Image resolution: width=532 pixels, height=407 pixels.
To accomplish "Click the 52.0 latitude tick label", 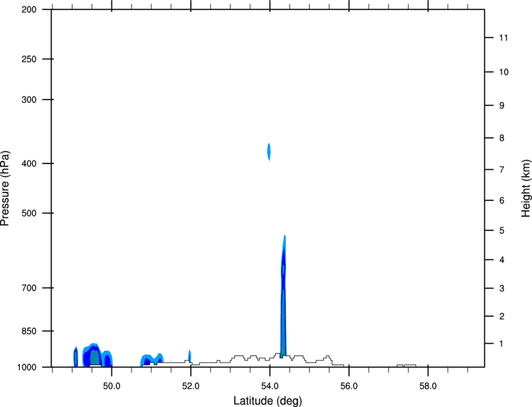I will (191, 386).
